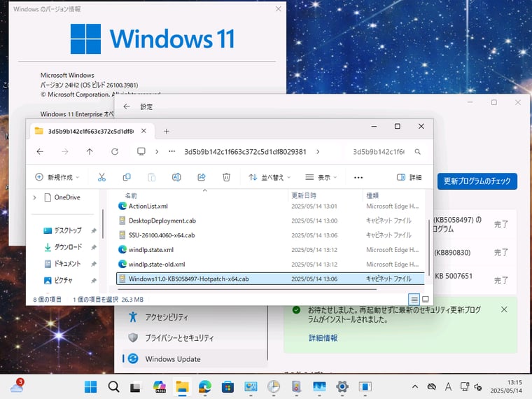
Task: Click the horizontal scrollbar in file list
Action: [247, 289]
